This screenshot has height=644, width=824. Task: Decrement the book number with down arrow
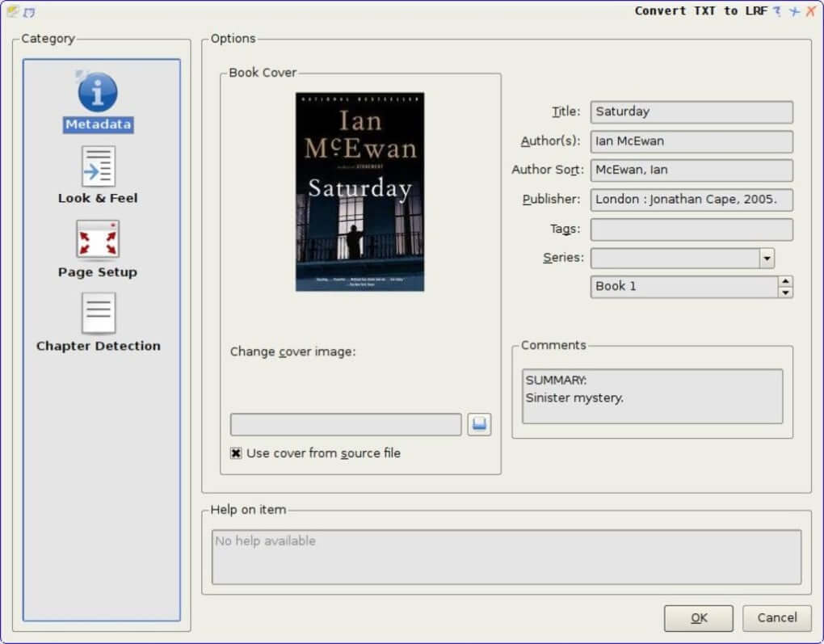pos(784,292)
